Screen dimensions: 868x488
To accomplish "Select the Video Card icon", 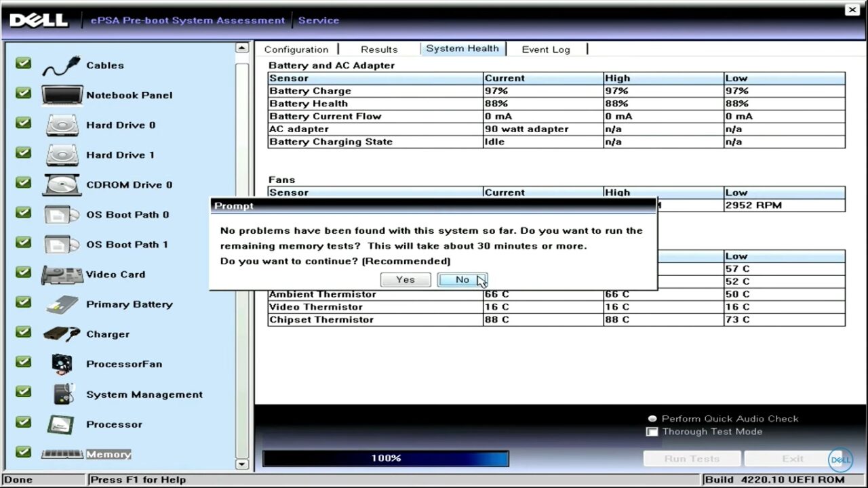I will 62,274.
